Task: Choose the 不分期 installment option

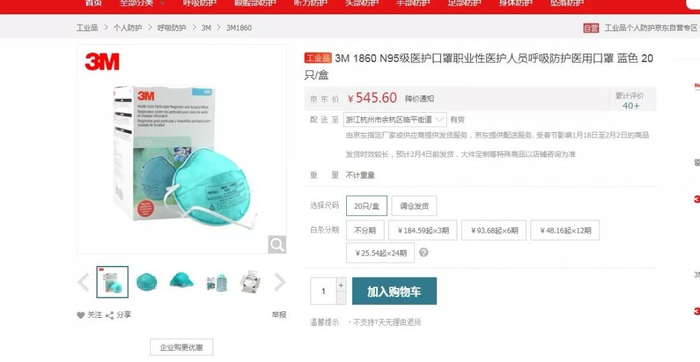Action: (x=365, y=230)
